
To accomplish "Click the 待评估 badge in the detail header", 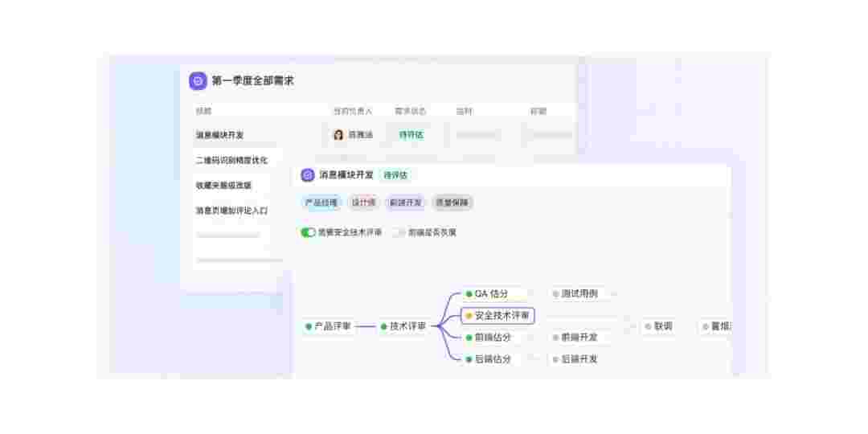I will pyautogui.click(x=395, y=175).
